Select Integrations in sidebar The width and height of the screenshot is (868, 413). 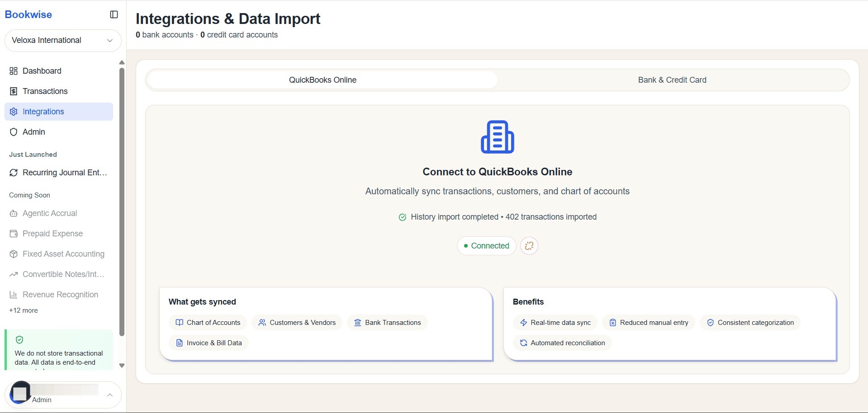point(59,112)
